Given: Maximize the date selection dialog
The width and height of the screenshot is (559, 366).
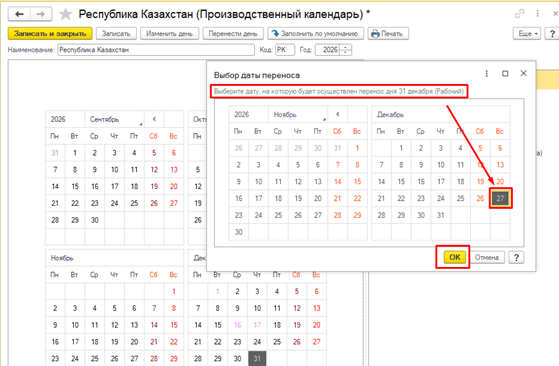Looking at the screenshot, I should [x=505, y=73].
